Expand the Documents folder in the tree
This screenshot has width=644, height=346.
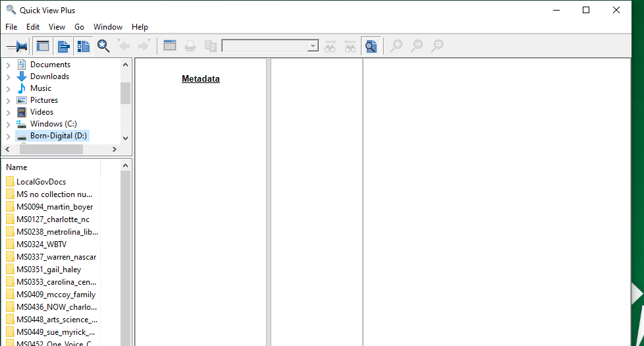[8, 65]
